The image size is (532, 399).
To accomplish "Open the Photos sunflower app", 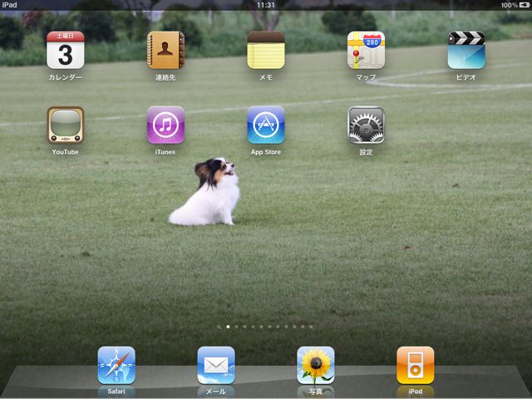I will [316, 366].
